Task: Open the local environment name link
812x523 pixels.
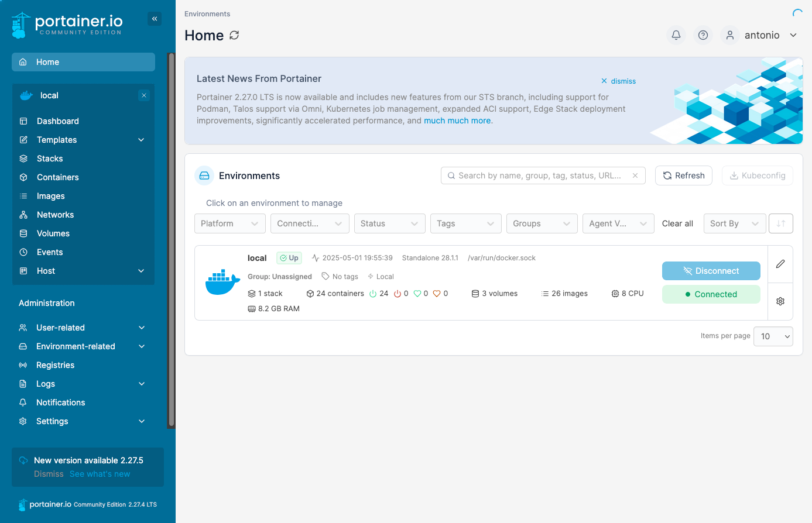Action: pyautogui.click(x=257, y=258)
